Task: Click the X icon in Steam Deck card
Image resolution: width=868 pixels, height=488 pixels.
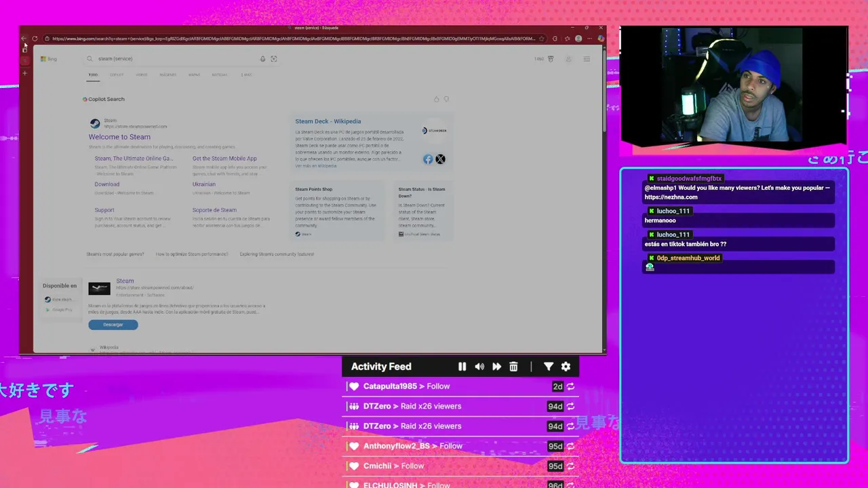Action: pyautogui.click(x=441, y=159)
